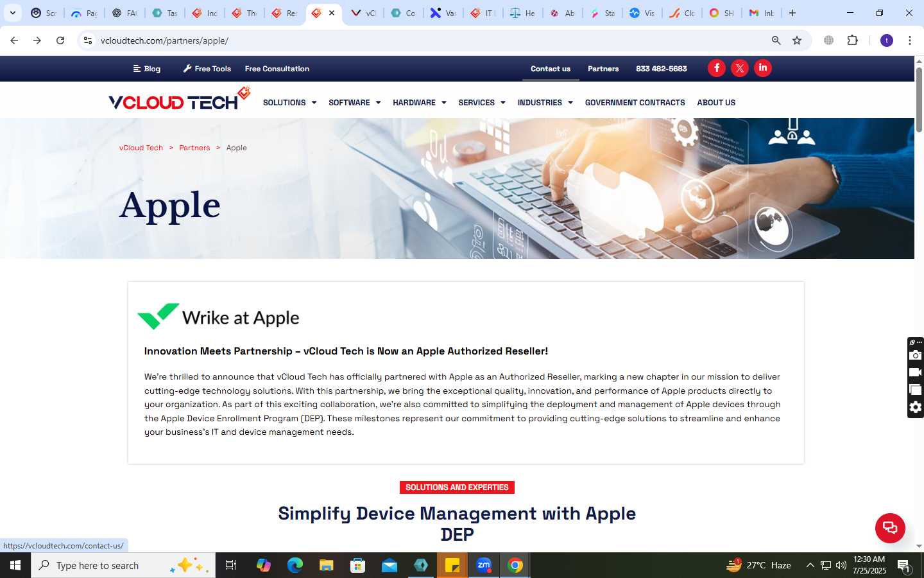Image resolution: width=924 pixels, height=578 pixels.
Task: Open the browser Extensions puzzle icon
Action: pos(852,40)
